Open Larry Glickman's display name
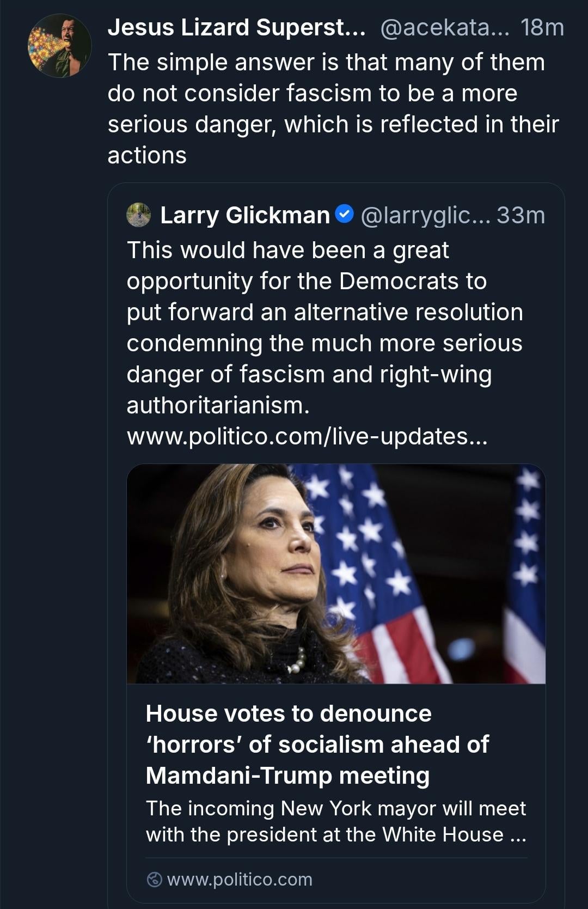This screenshot has width=588, height=909. 245,215
